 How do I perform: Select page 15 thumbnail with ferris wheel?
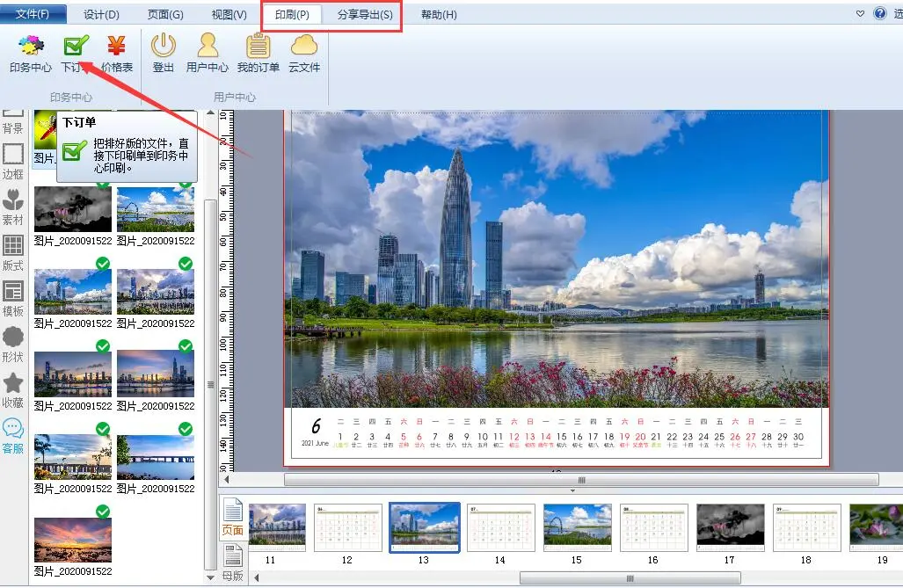coord(577,527)
